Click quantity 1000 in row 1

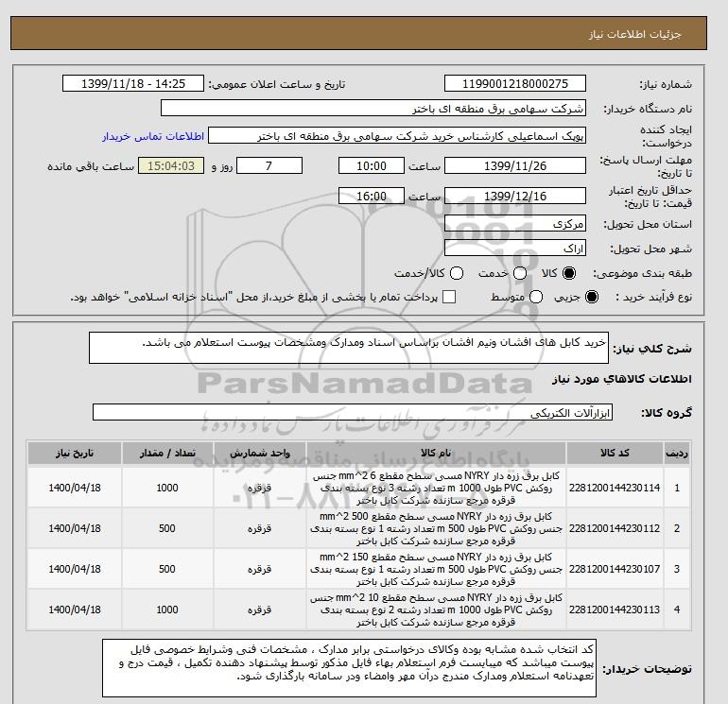167,488
